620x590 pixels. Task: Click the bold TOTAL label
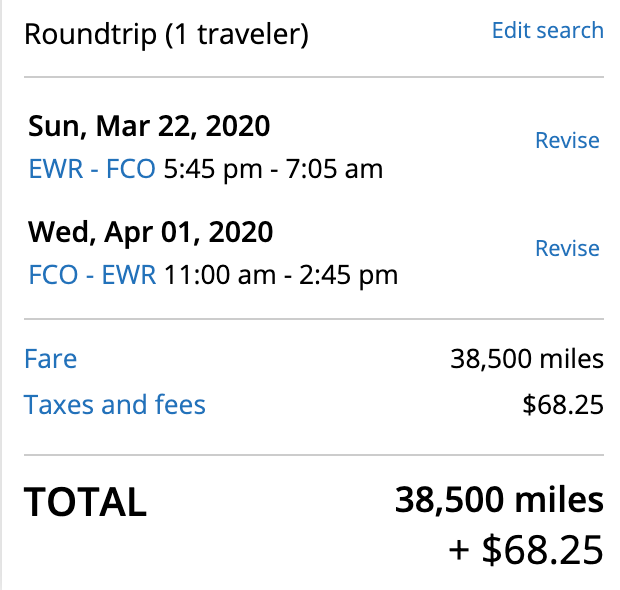[85, 502]
